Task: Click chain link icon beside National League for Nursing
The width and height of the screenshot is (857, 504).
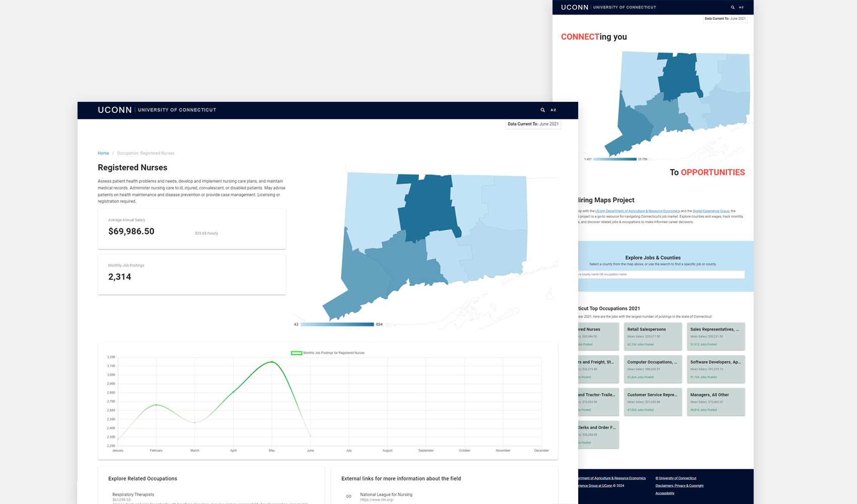Action: coord(348,496)
